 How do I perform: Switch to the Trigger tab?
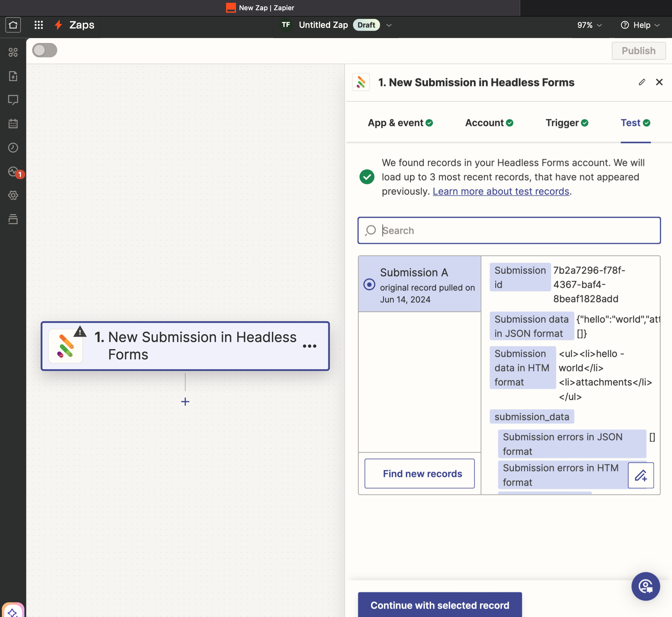pyautogui.click(x=567, y=123)
